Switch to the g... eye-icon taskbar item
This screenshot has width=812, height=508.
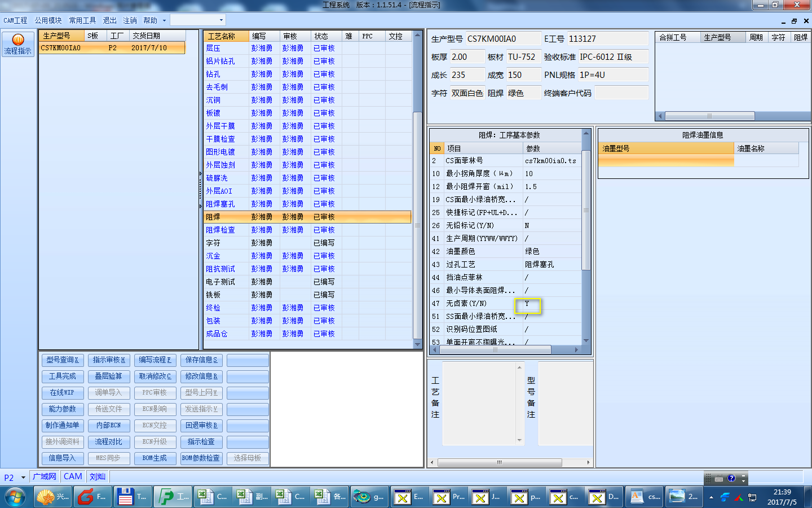(x=368, y=497)
